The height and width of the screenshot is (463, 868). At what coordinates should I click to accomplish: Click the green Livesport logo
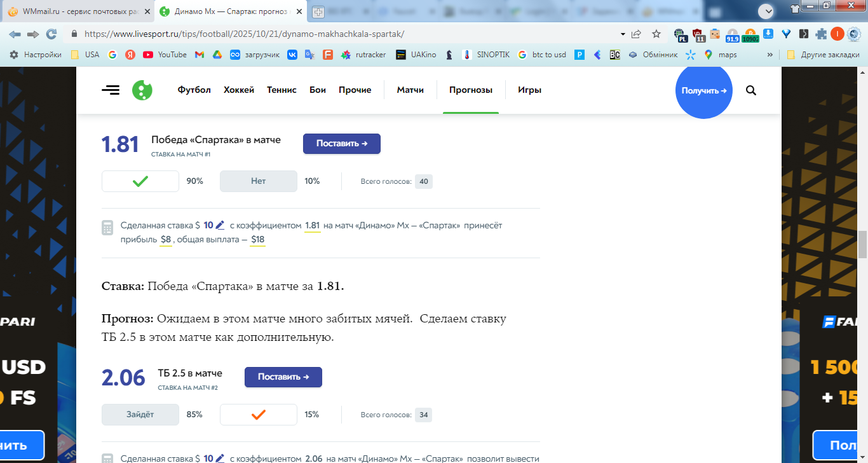(x=142, y=90)
